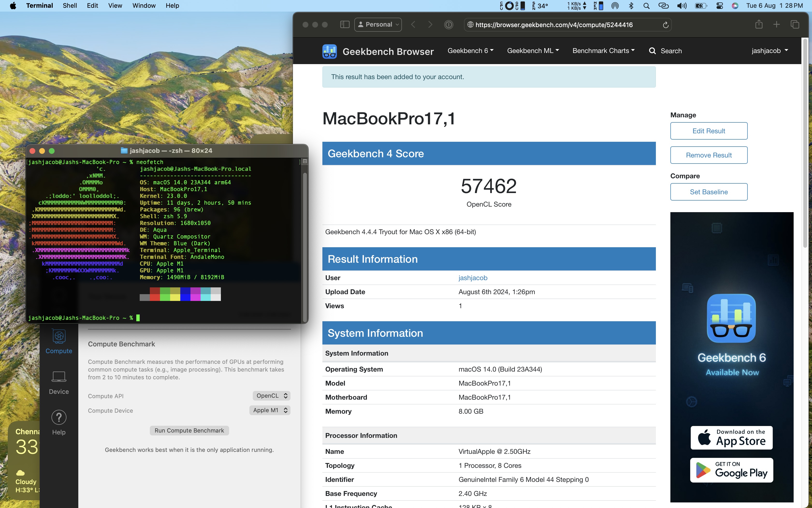Image resolution: width=812 pixels, height=508 pixels.
Task: Click the volume icon in menu bar
Action: 681,6
